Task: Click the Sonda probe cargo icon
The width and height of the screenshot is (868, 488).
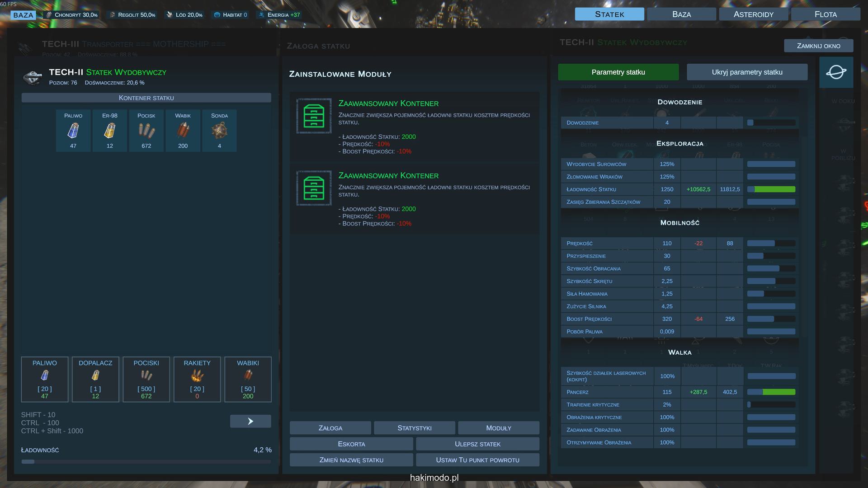Action: pos(219,131)
